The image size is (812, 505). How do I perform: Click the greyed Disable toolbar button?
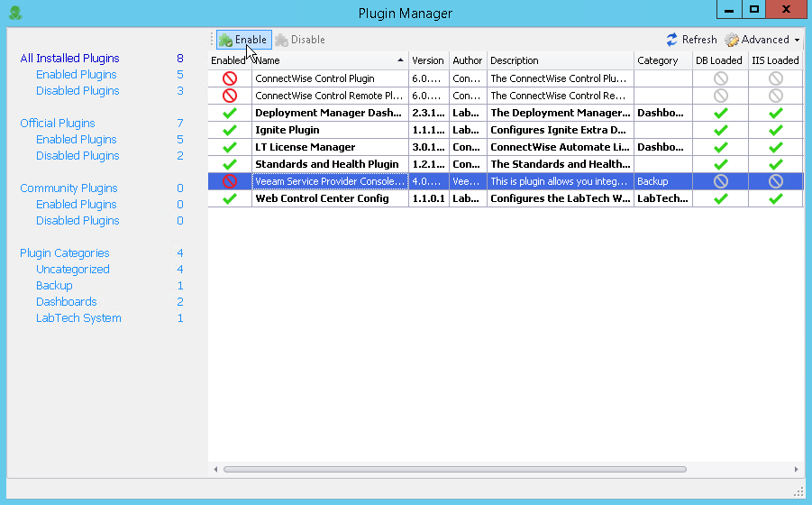300,40
